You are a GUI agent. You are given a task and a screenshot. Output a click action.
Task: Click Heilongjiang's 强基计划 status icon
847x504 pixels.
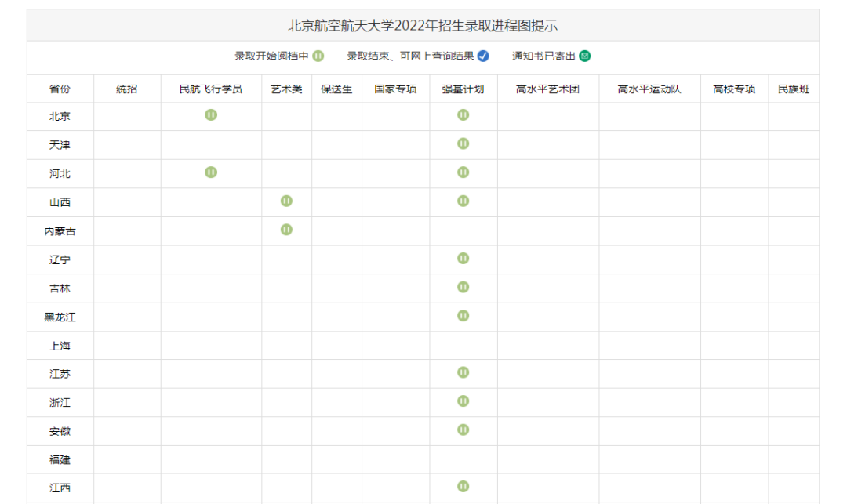pyautogui.click(x=463, y=315)
